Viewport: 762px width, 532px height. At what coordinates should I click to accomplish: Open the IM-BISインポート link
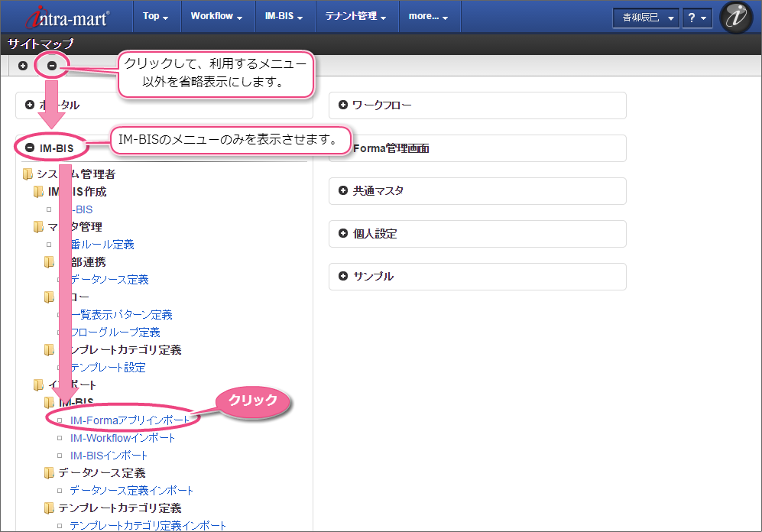[109, 456]
